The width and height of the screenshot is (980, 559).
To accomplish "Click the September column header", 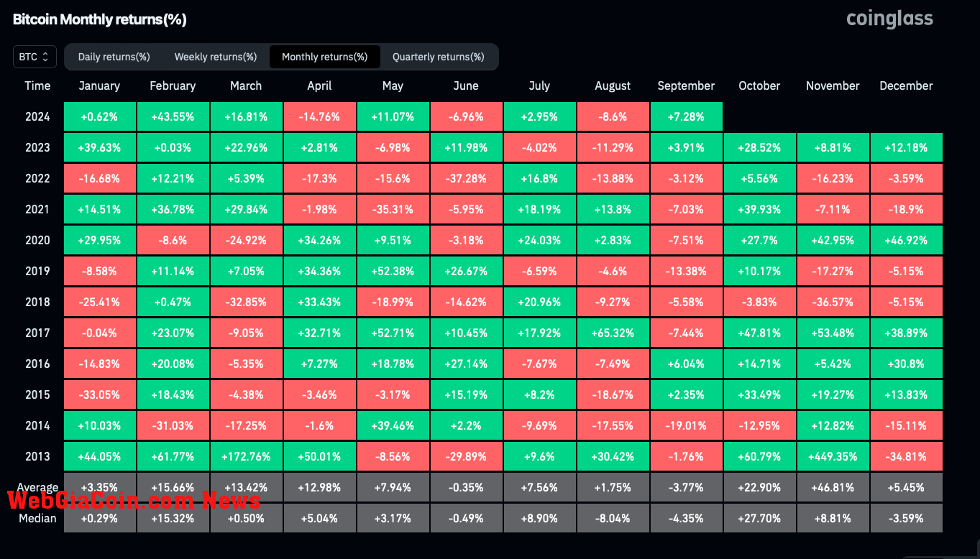I will pos(686,86).
